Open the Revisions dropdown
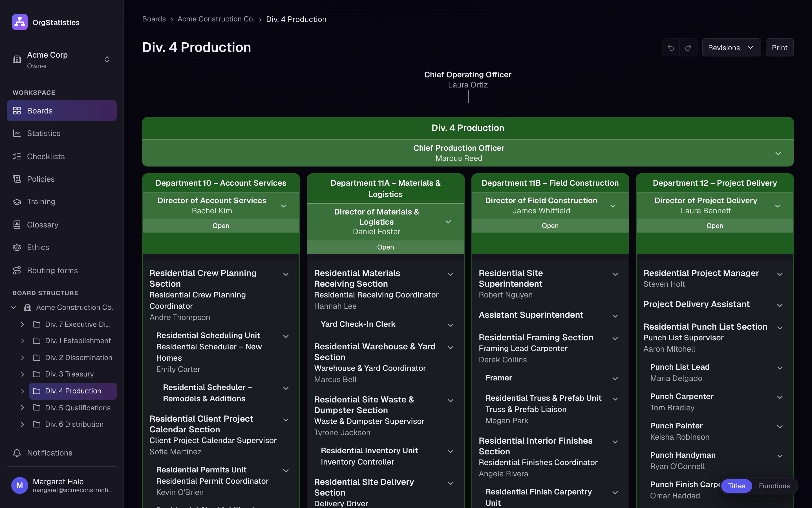 [731, 48]
